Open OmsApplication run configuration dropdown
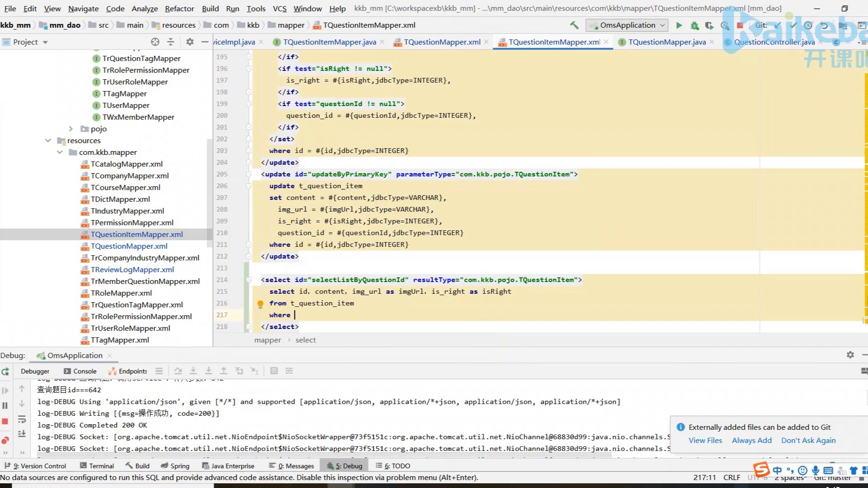 point(627,25)
